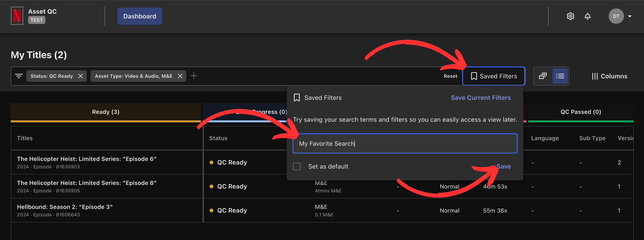The height and width of the screenshot is (240, 644).
Task: Add a new filter with plus icon
Action: tap(194, 76)
